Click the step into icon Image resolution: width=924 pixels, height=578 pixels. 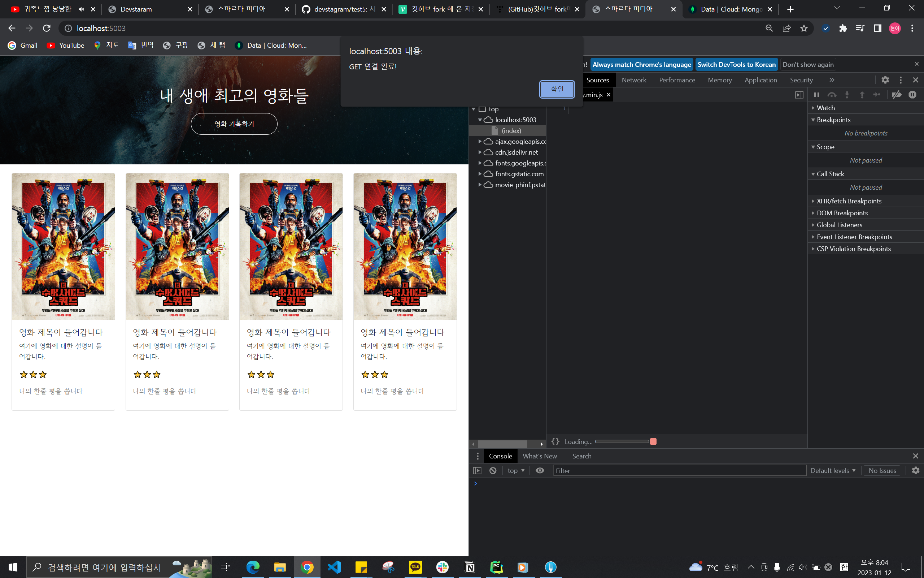pyautogui.click(x=847, y=94)
